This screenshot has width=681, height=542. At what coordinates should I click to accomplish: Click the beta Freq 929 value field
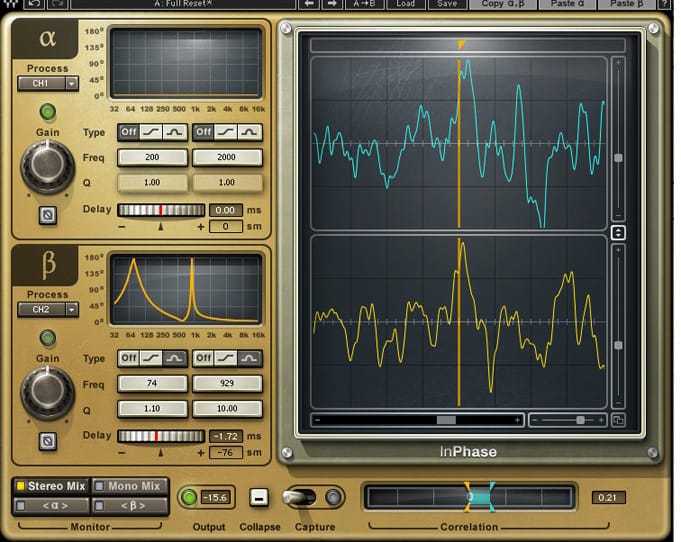[227, 383]
